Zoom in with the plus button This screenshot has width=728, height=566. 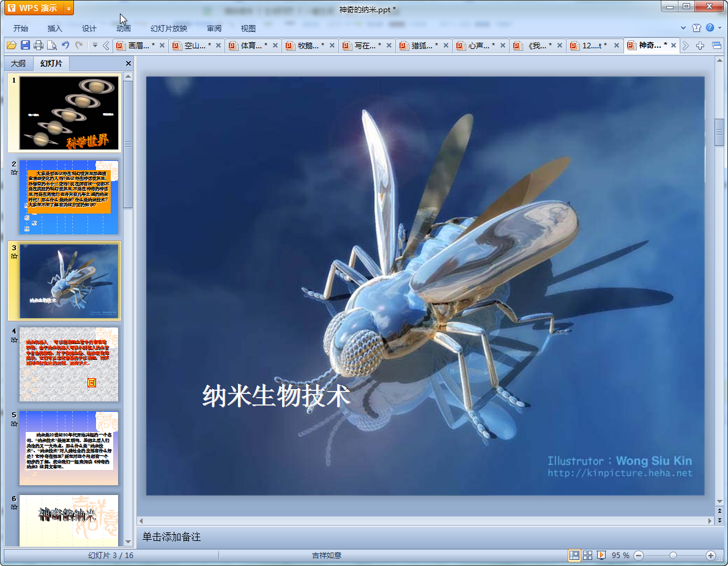[710, 556]
